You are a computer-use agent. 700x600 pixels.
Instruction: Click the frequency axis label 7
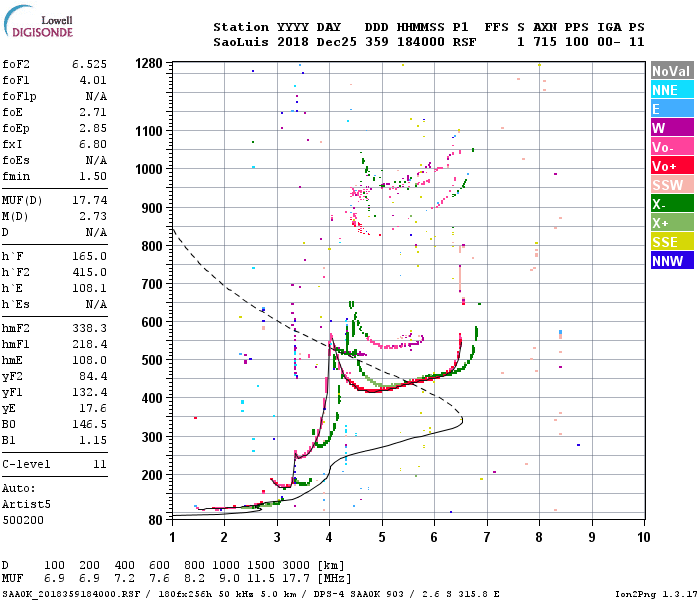tap(487, 537)
